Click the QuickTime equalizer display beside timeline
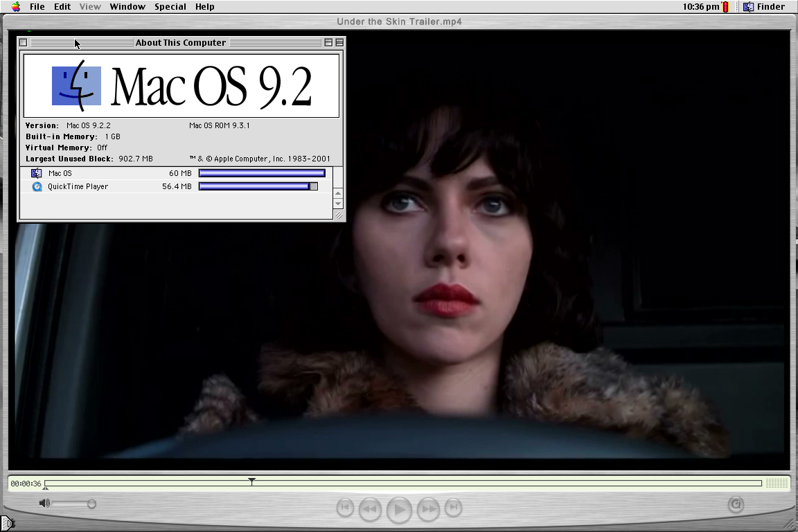The height and width of the screenshot is (532, 798). [x=777, y=483]
